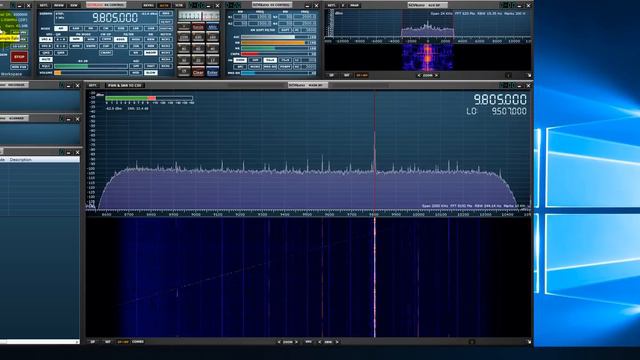Select VFO A in RX control
This screenshot has width=640, height=360.
click(46, 40)
